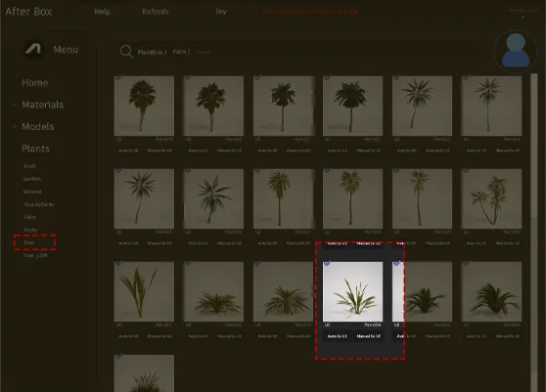
Task: Click Auto Ex UE under the highlighted grass palm
Action: [337, 336]
